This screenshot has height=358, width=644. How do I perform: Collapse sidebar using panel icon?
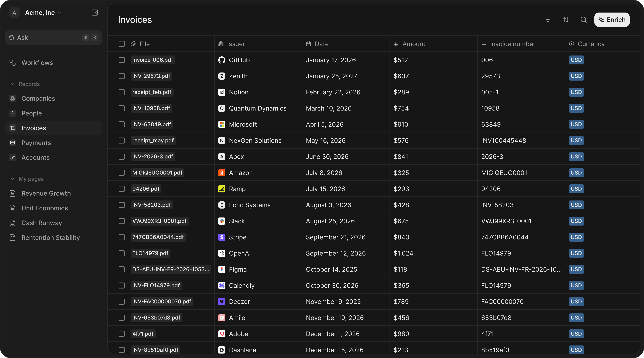click(95, 13)
